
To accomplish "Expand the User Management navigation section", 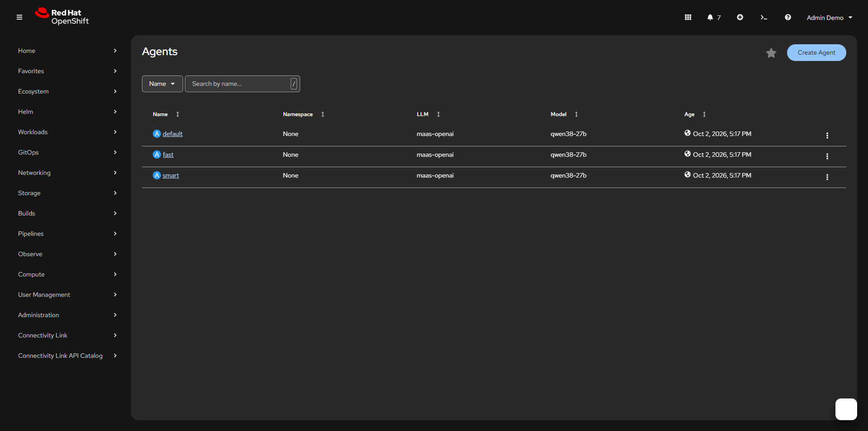I will click(x=67, y=295).
